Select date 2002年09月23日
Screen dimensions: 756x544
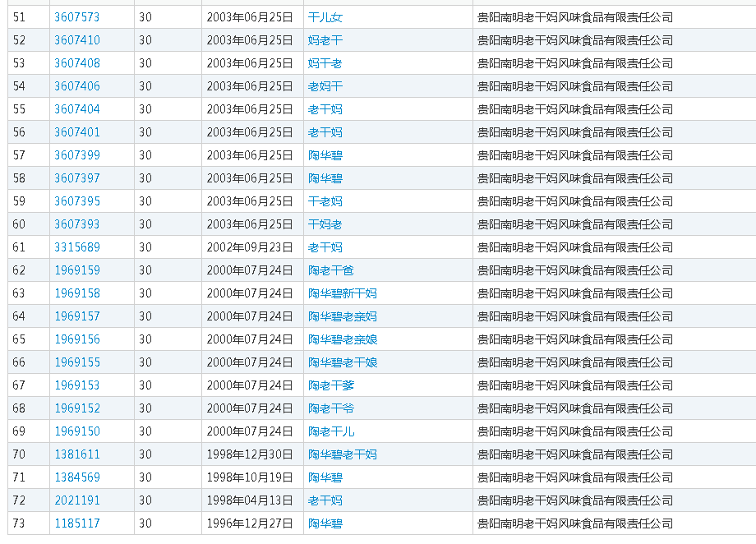click(250, 247)
